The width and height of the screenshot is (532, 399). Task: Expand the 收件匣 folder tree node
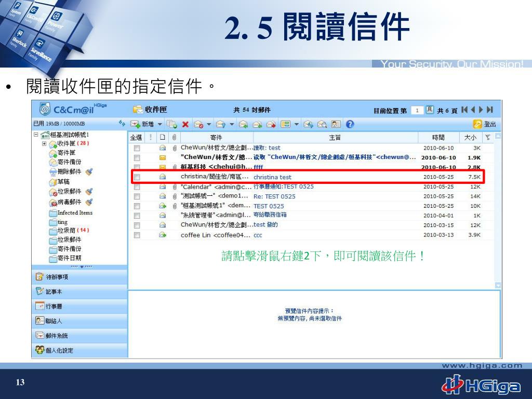coord(44,143)
